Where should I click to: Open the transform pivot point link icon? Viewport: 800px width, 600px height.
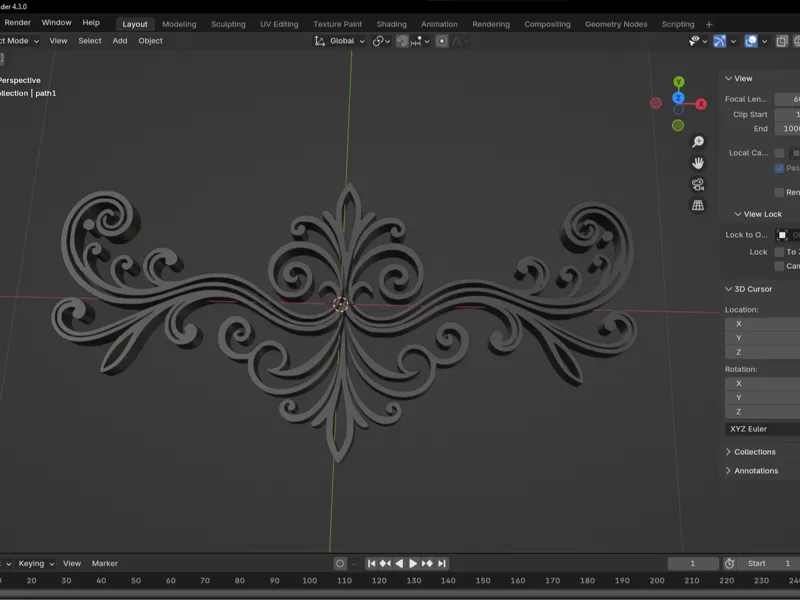coord(381,41)
